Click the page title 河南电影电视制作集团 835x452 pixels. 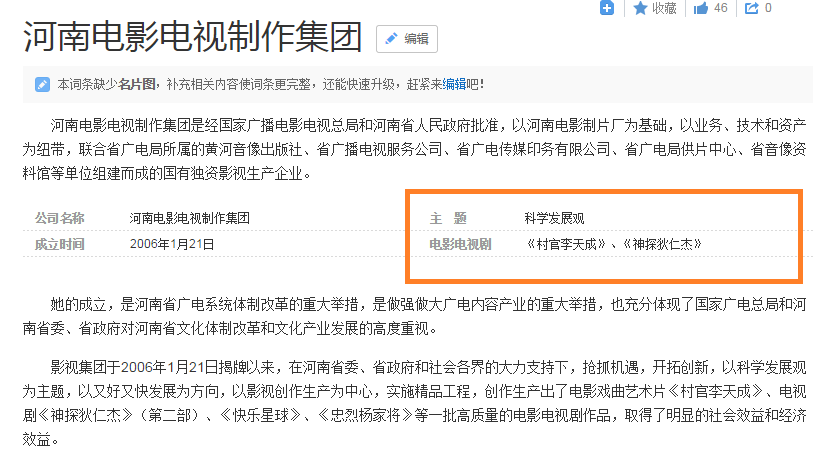[193, 37]
